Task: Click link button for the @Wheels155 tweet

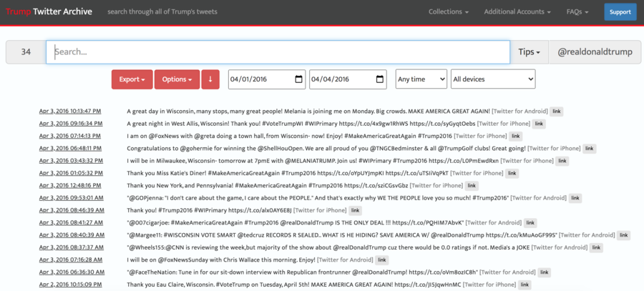Action: pos(596,247)
